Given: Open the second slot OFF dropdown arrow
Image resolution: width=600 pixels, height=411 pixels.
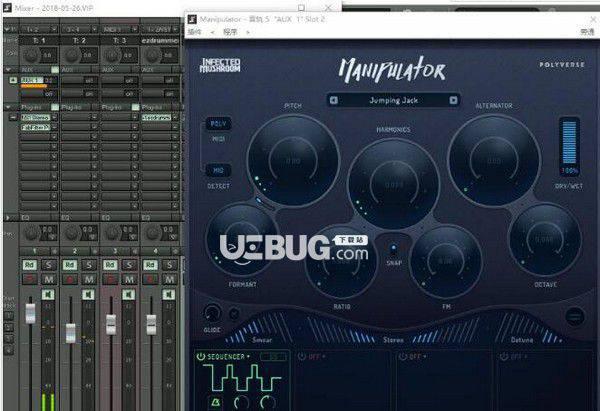Looking at the screenshot, I should [x=323, y=357].
